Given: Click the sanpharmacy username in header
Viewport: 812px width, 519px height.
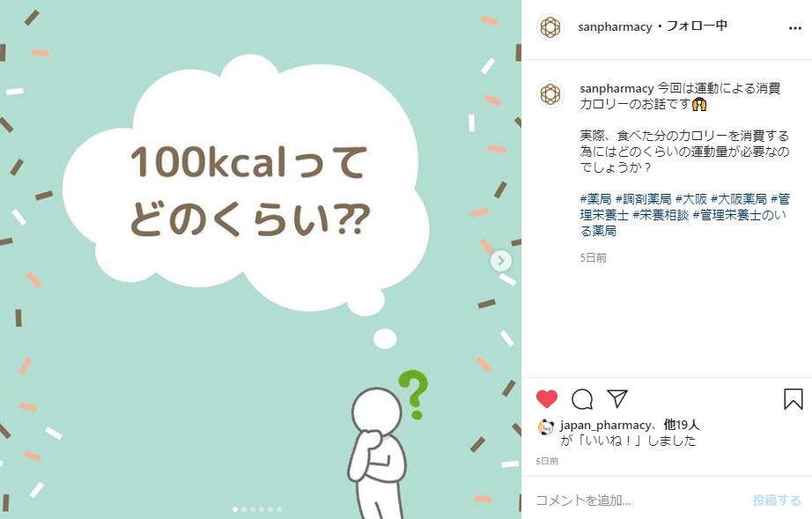Looking at the screenshot, I should (x=615, y=26).
